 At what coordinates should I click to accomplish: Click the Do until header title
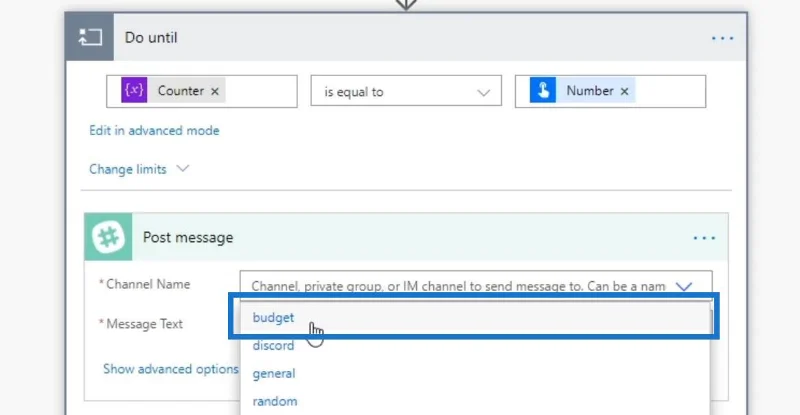151,38
